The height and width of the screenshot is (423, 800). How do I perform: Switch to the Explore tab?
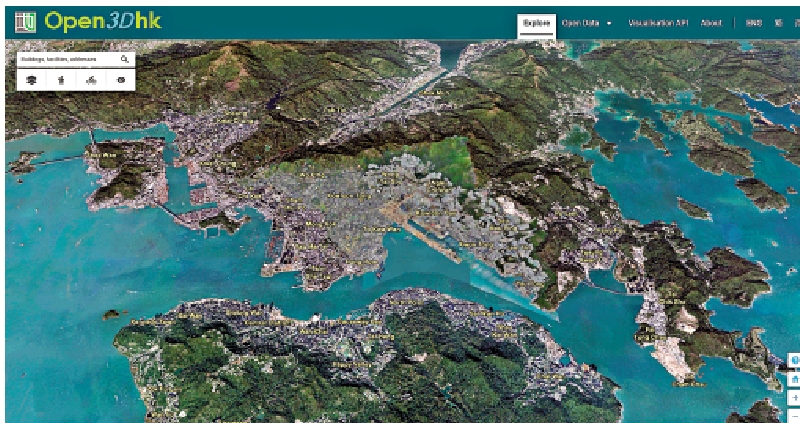[x=536, y=22]
